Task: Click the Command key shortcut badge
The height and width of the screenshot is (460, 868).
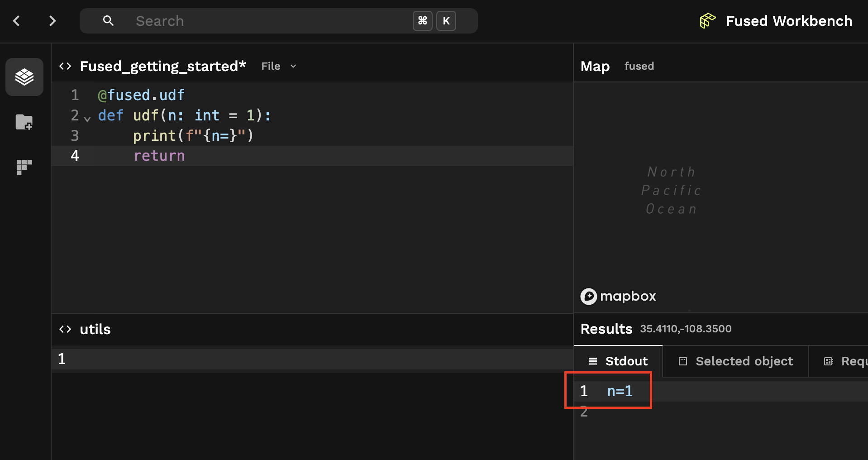Action: pos(422,21)
